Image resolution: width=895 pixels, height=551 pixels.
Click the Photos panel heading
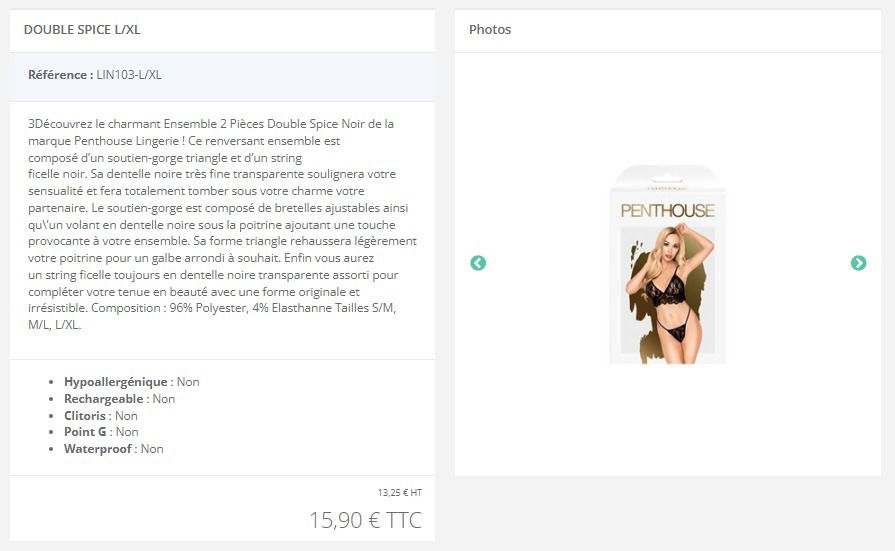(x=490, y=30)
